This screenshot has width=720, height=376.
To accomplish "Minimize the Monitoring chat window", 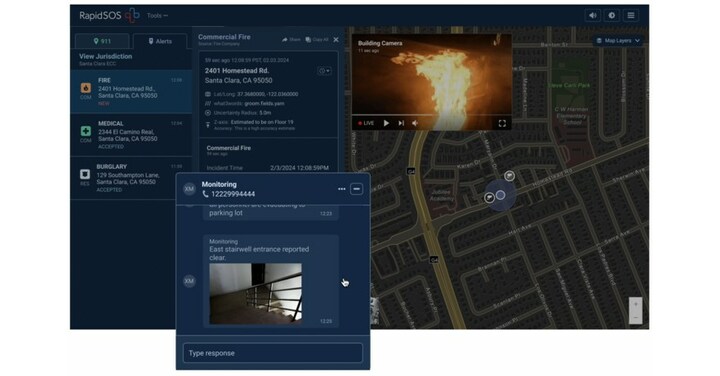I will tap(356, 189).
